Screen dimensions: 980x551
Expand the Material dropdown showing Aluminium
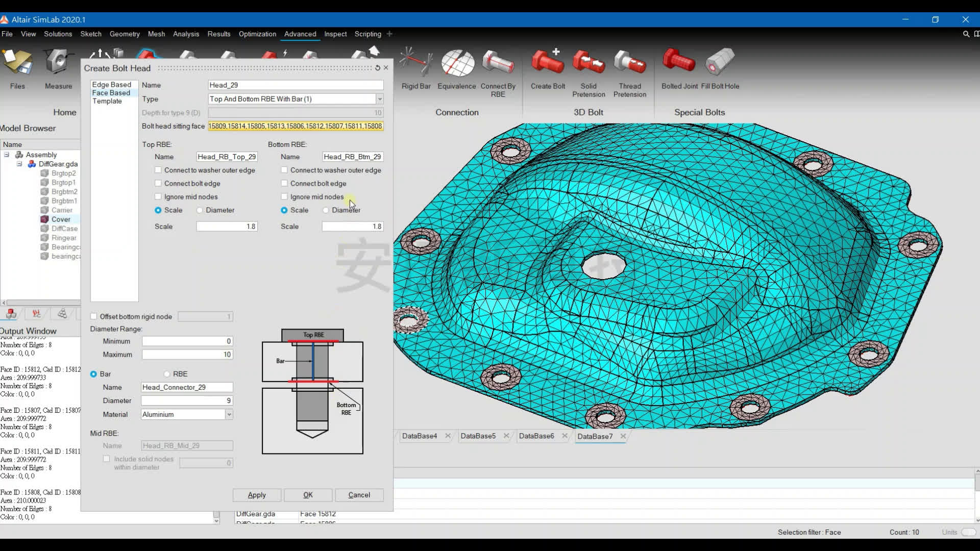point(229,415)
